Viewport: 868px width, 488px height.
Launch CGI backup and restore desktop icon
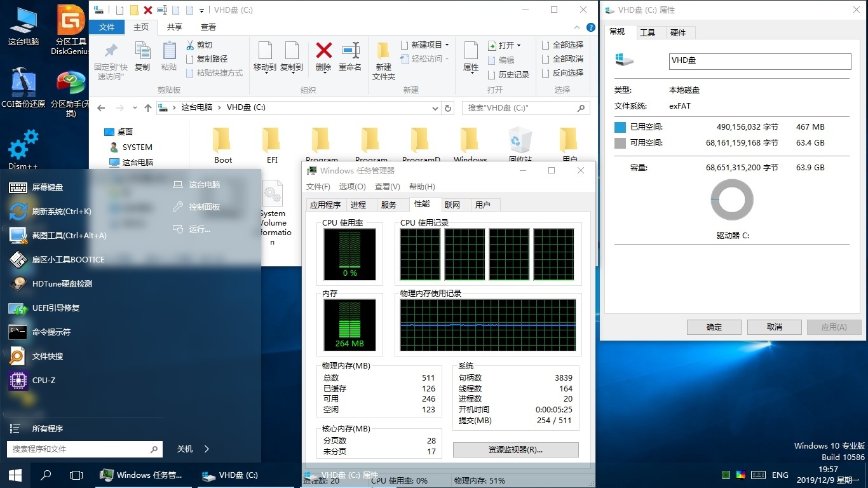(x=24, y=87)
